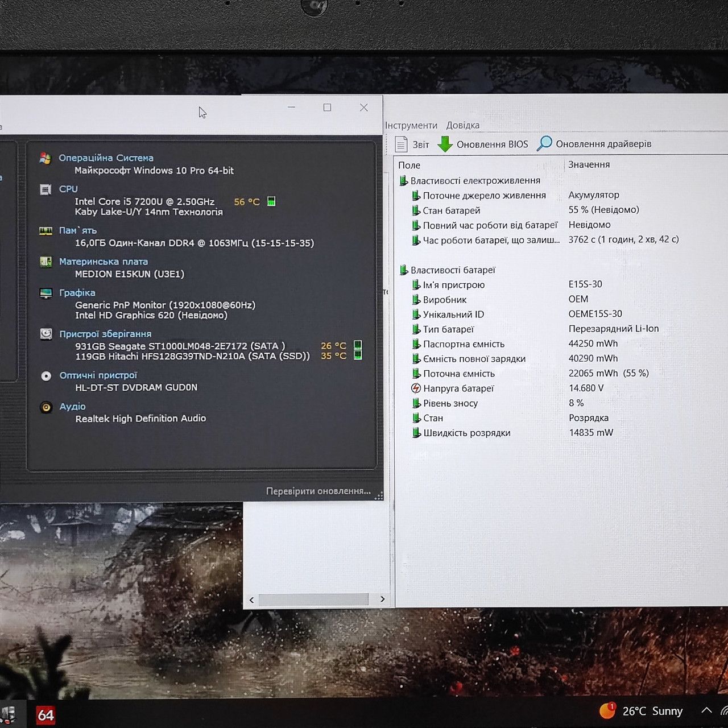Click the Storage devices drive icon
The image size is (728, 728).
coord(46,334)
